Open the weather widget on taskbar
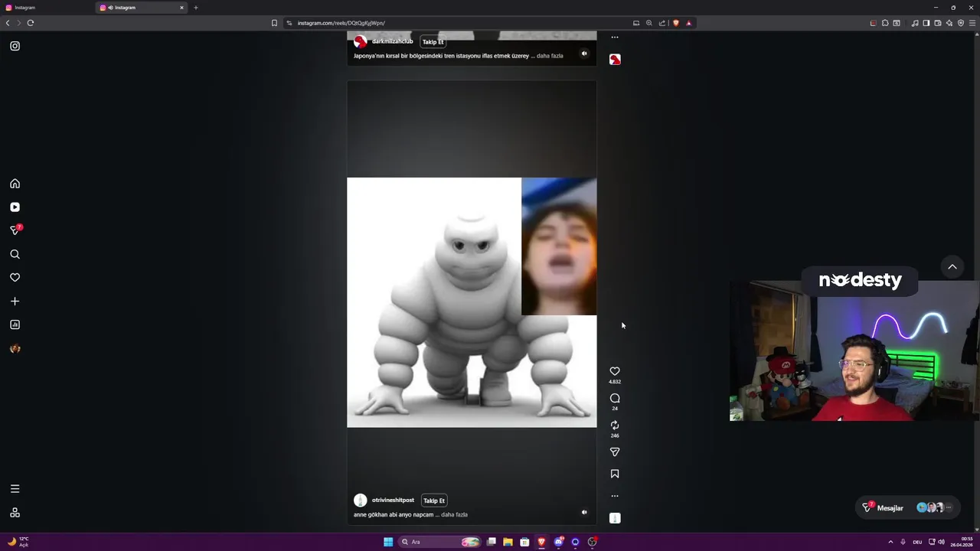 click(x=18, y=542)
